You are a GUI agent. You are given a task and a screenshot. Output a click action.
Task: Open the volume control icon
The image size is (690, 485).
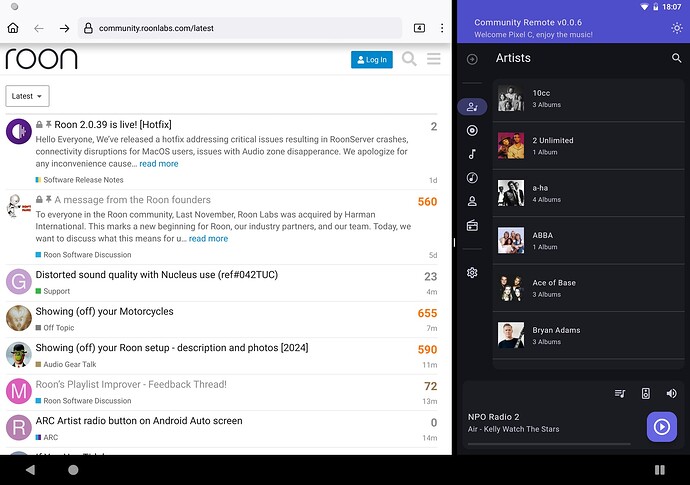(x=672, y=393)
